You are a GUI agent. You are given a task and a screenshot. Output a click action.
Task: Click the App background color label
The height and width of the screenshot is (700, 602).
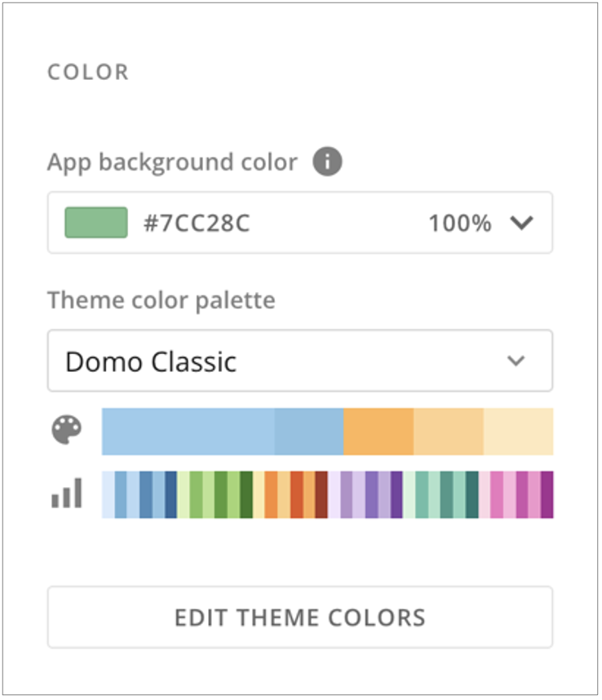coord(170,162)
